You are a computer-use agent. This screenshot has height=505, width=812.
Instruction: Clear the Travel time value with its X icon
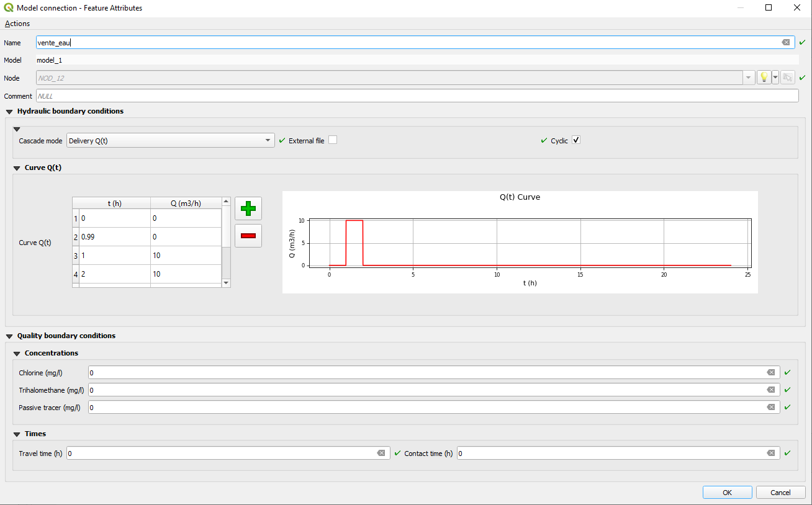pos(381,453)
